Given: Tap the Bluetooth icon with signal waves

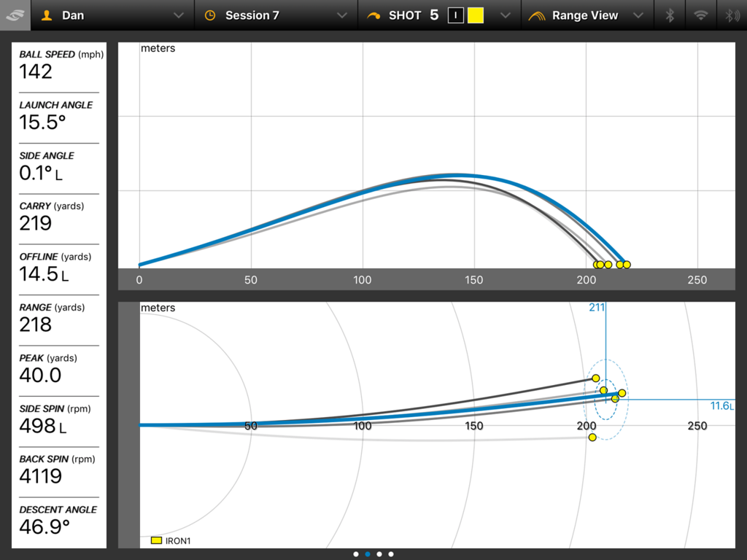Looking at the screenshot, I should (731, 15).
